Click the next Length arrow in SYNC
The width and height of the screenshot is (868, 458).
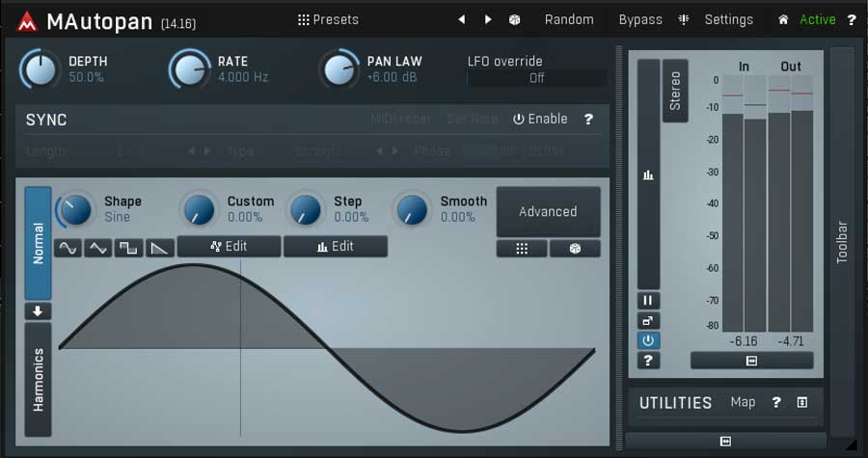(207, 151)
